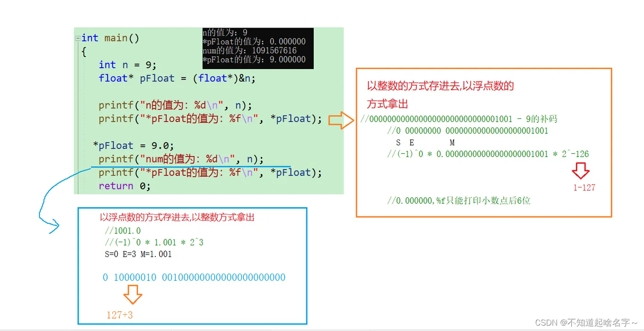Click the orange text '127+3'

(120, 315)
